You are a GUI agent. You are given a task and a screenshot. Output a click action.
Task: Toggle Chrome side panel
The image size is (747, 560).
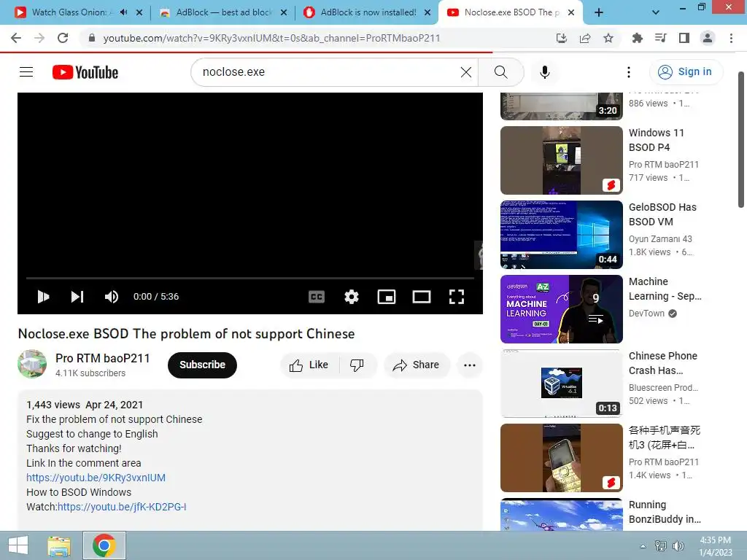(x=684, y=38)
